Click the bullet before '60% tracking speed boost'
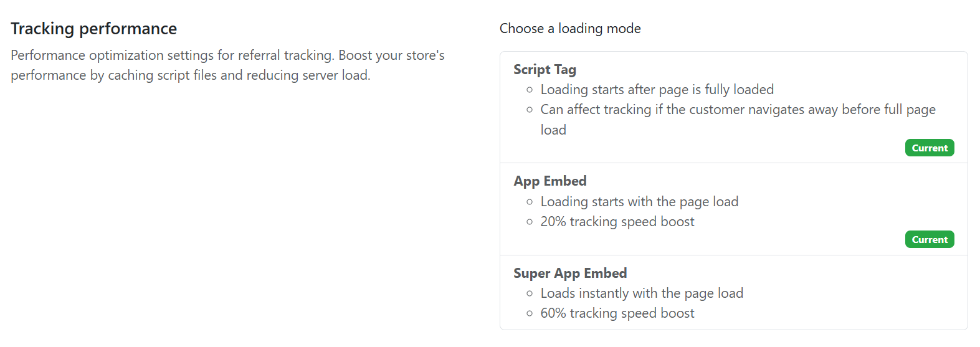The width and height of the screenshot is (980, 347). point(530,314)
